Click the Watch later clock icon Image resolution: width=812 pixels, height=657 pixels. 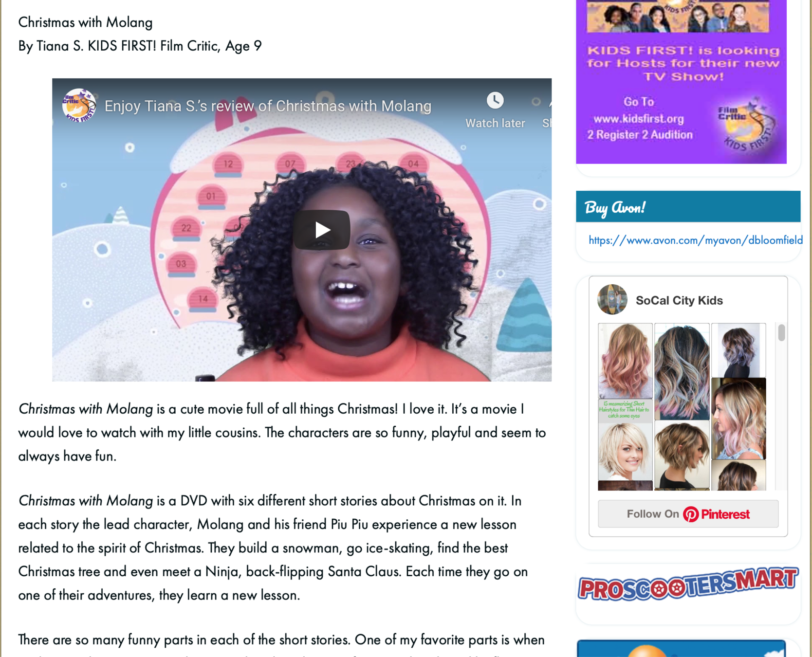click(x=495, y=100)
